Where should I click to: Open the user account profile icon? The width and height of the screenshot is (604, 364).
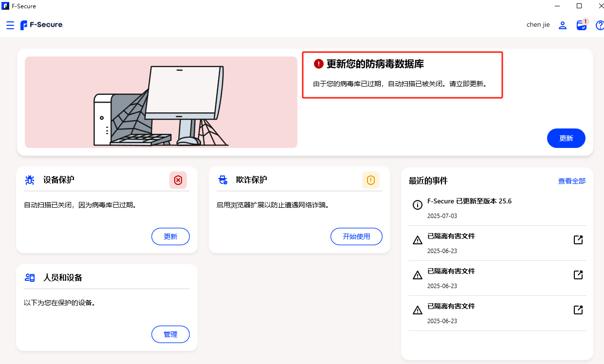pos(563,25)
